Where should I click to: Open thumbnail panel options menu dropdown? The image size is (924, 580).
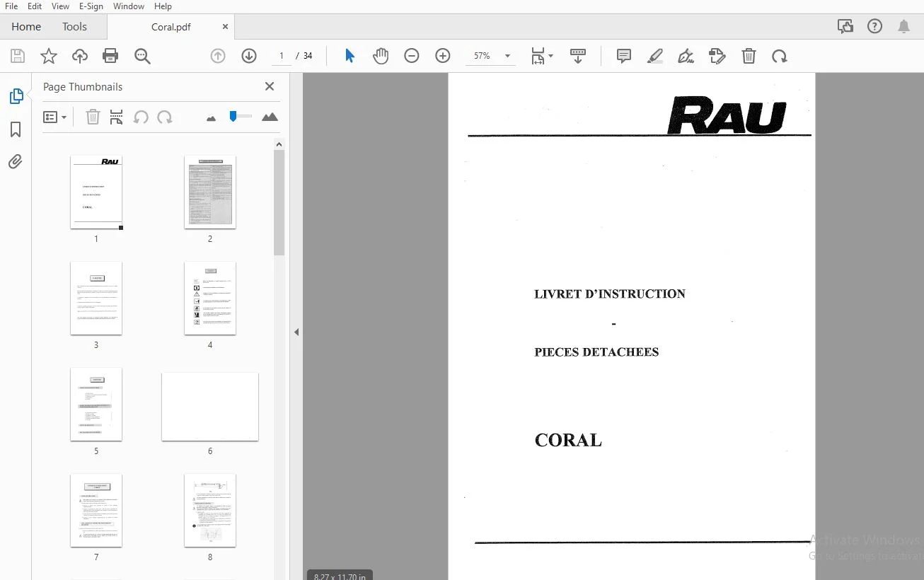pos(55,117)
